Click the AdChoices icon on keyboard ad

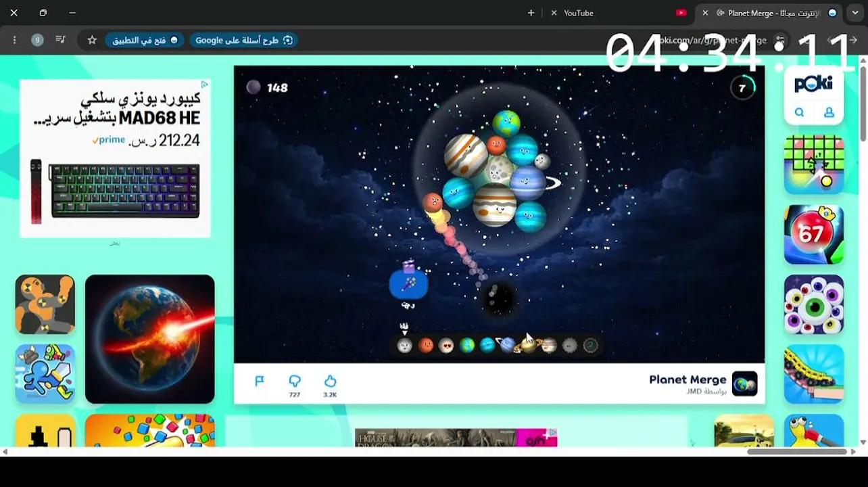click(x=205, y=85)
